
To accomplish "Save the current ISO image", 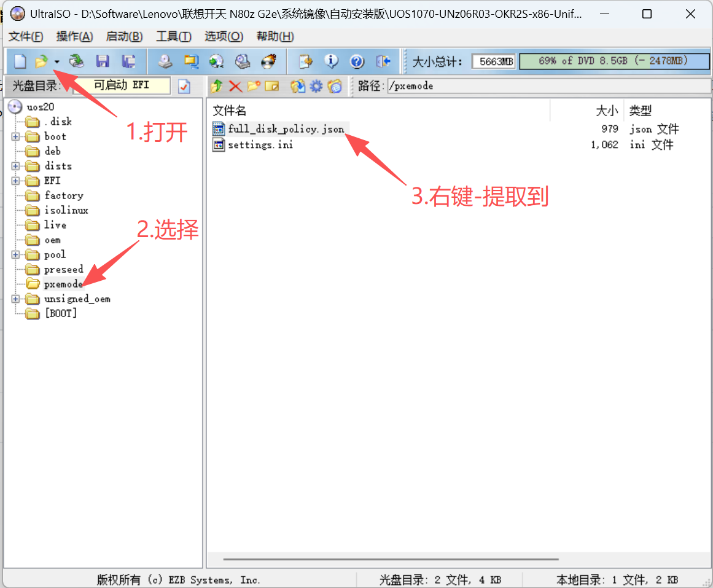I will point(103,61).
